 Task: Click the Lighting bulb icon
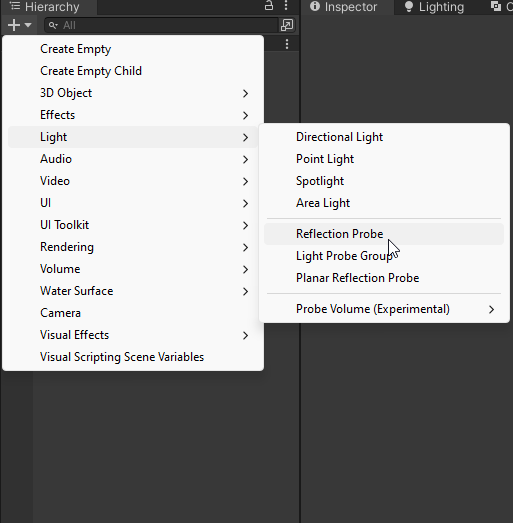coord(409,7)
